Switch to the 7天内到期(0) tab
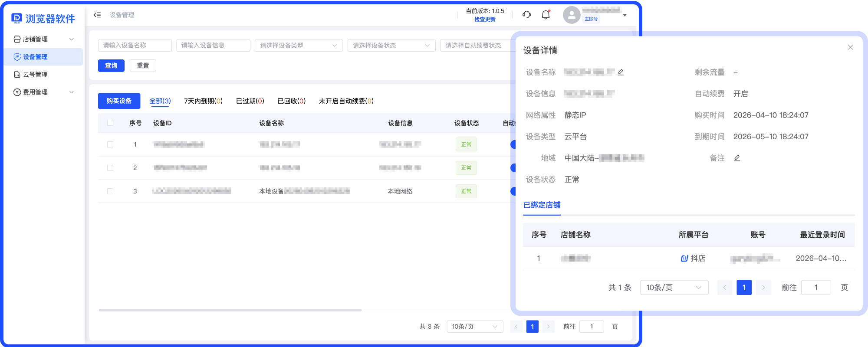This screenshot has height=347, width=868. (x=203, y=101)
